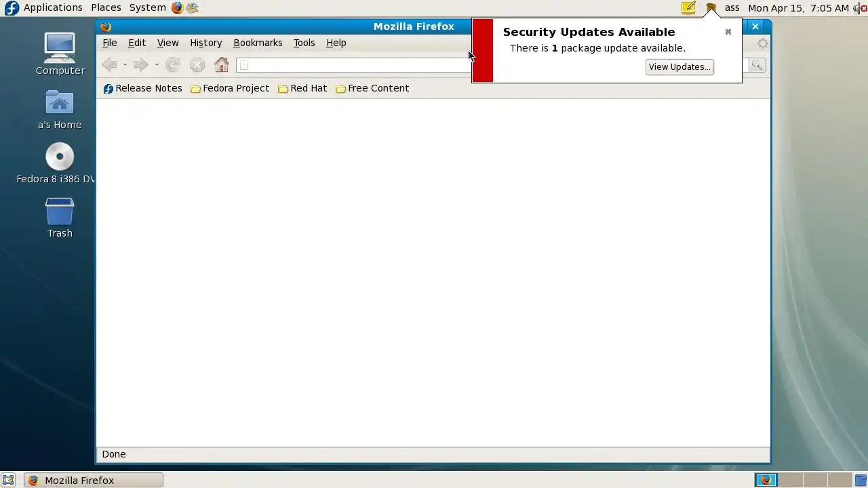Image resolution: width=868 pixels, height=488 pixels.
Task: Close the Mozilla Firefox window
Action: point(755,26)
